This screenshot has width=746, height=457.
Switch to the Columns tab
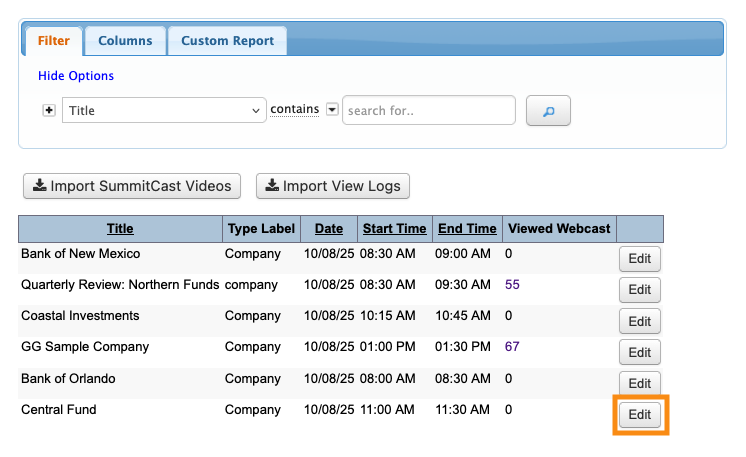(125, 41)
